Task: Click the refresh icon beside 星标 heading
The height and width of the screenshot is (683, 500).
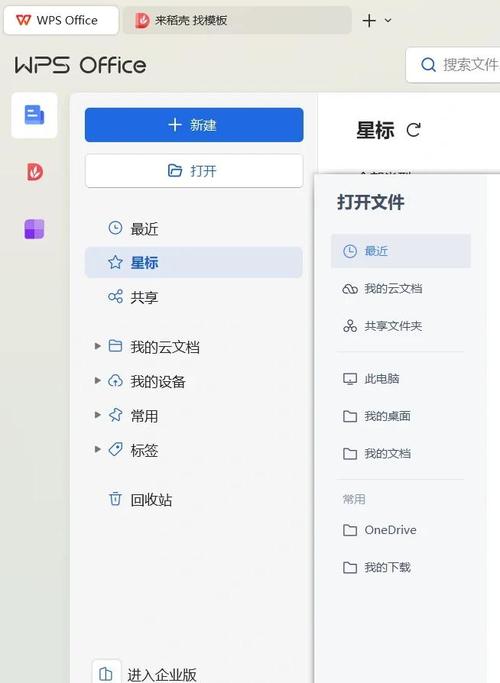Action: pos(413,130)
